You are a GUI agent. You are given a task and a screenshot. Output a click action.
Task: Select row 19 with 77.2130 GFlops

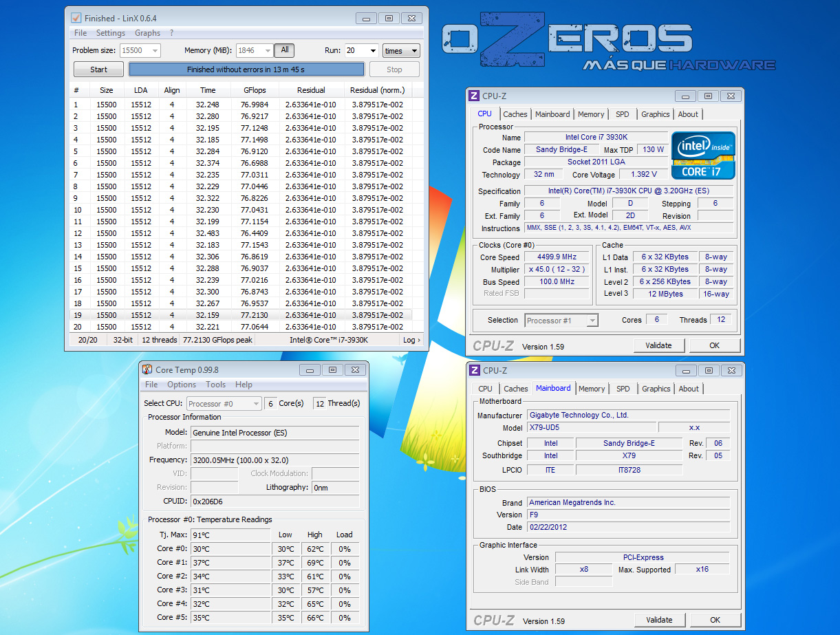pos(241,315)
